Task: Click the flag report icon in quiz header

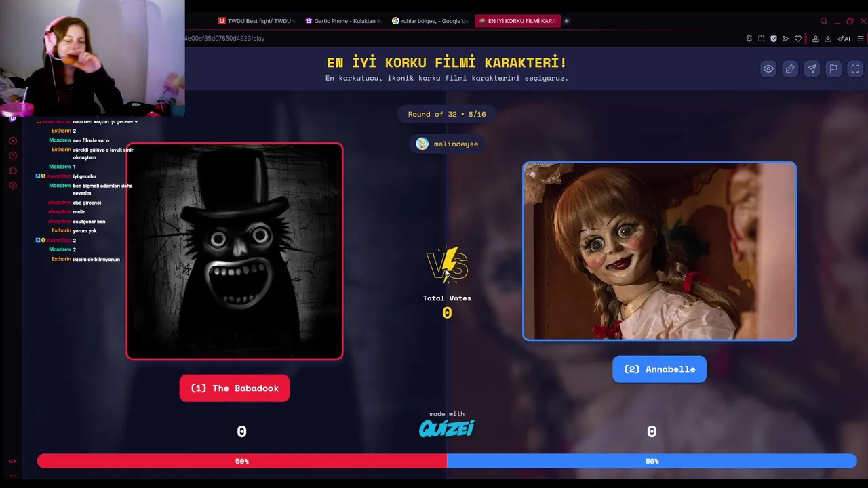Action: point(833,68)
